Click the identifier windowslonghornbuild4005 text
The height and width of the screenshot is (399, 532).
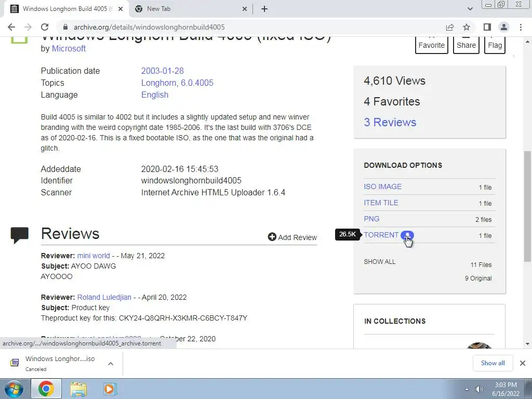coord(191,180)
